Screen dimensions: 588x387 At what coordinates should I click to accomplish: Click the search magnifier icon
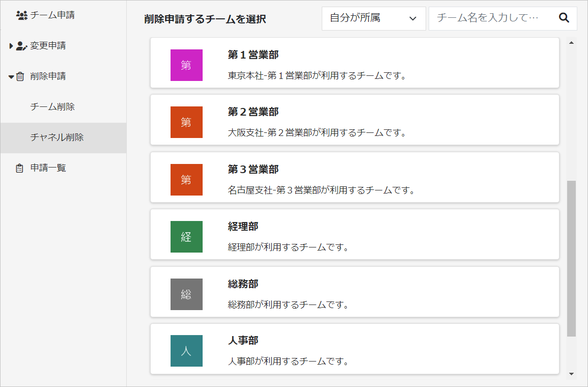(564, 18)
